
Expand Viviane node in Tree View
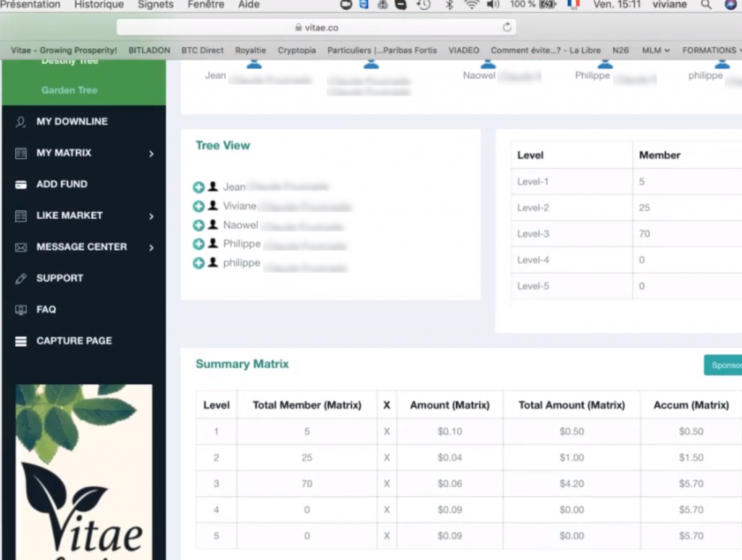pyautogui.click(x=199, y=206)
